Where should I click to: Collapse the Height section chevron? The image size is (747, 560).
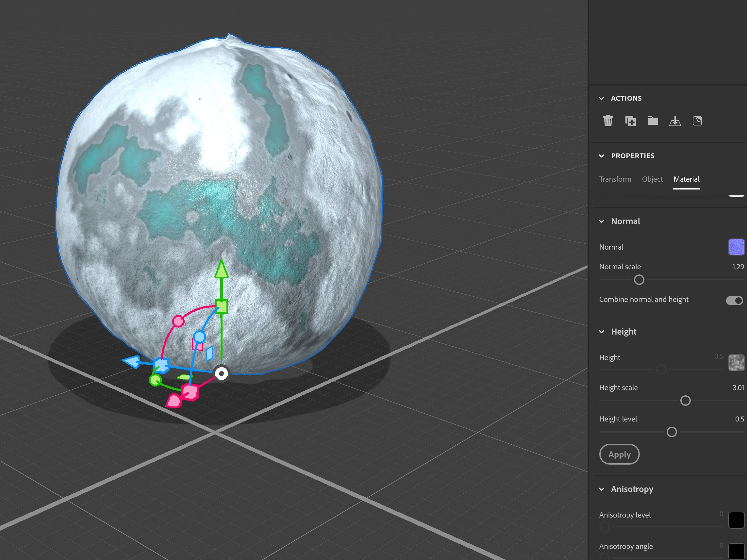click(x=602, y=332)
